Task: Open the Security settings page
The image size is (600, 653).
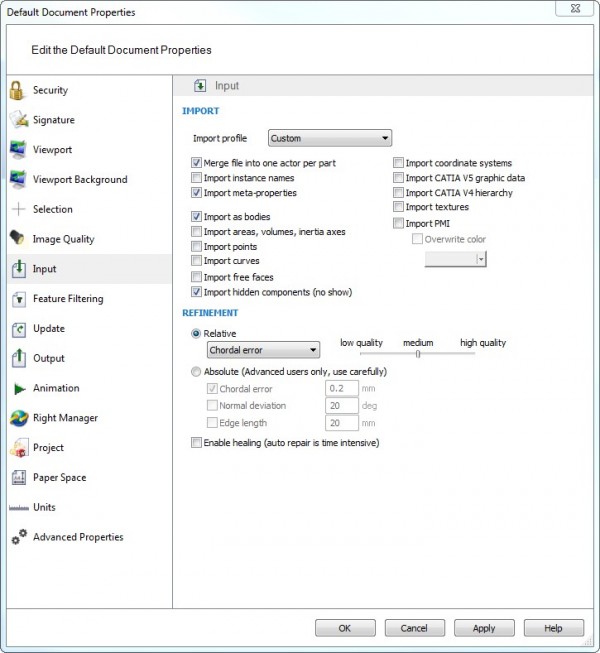Action: [x=89, y=90]
